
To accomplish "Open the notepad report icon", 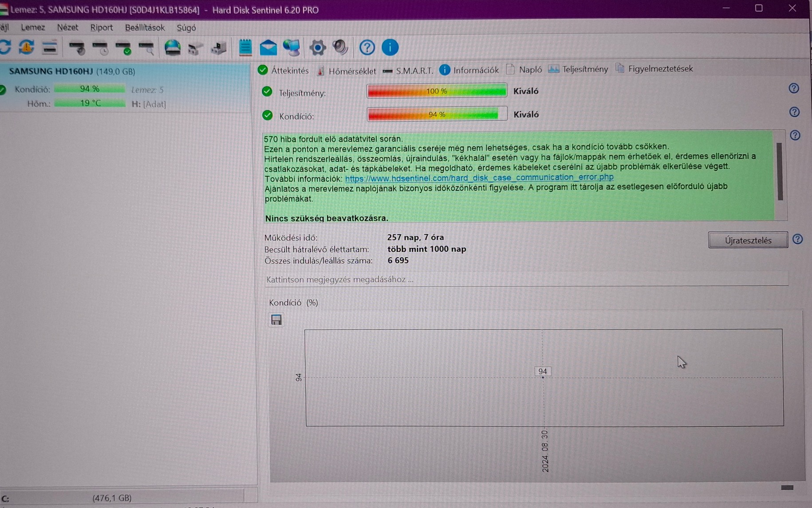I will [x=245, y=47].
